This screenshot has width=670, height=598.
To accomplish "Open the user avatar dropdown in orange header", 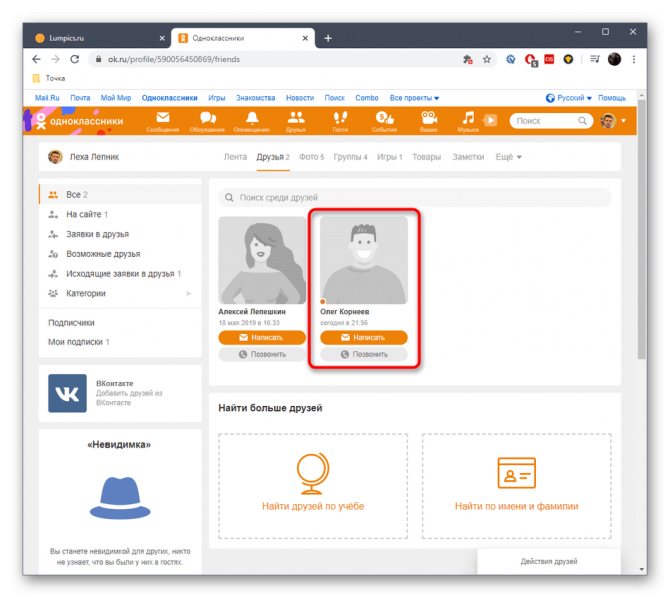I will 614,121.
